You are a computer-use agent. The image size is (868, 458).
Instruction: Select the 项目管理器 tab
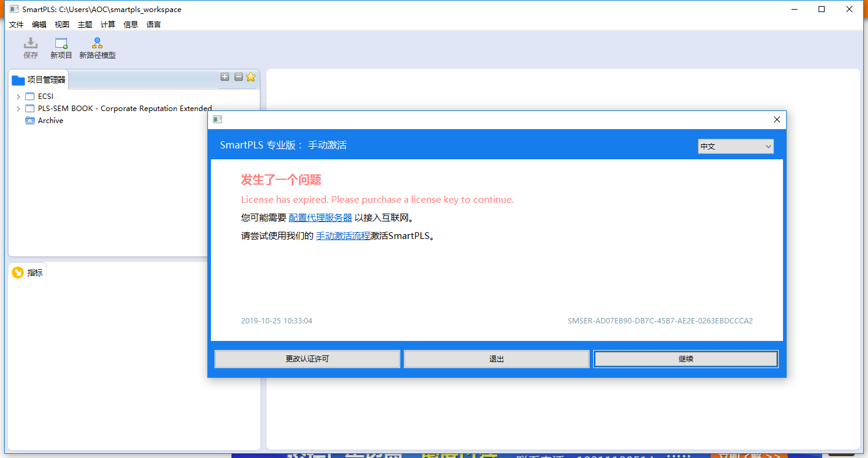click(39, 80)
